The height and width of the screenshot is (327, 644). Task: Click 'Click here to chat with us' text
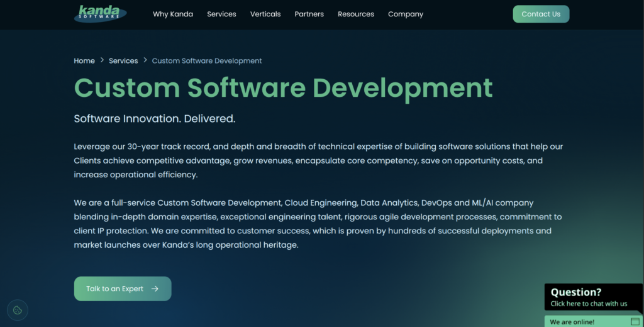click(589, 304)
